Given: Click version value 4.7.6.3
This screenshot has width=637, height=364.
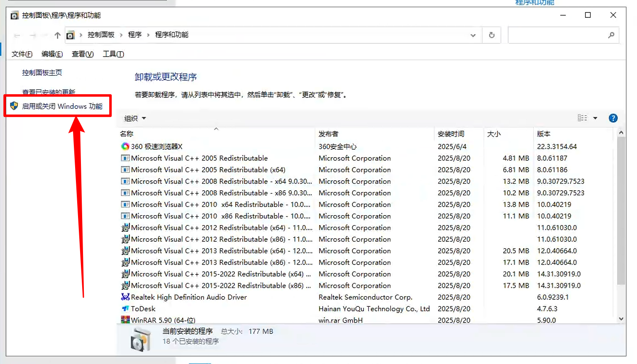Looking at the screenshot, I should [547, 308].
